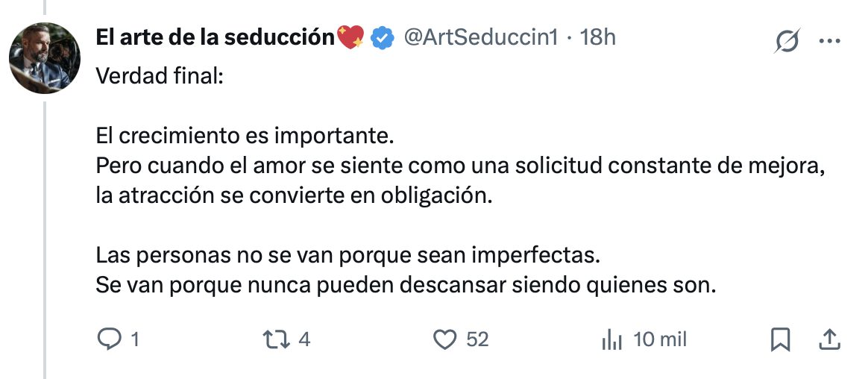Click the "10 mil" views count
868x379 pixels.
tap(660, 339)
